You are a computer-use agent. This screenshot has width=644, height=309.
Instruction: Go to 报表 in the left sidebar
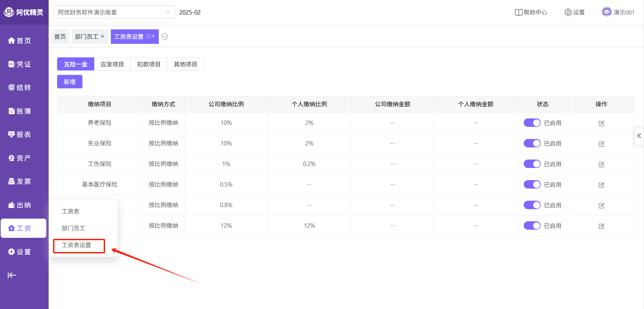pos(20,135)
